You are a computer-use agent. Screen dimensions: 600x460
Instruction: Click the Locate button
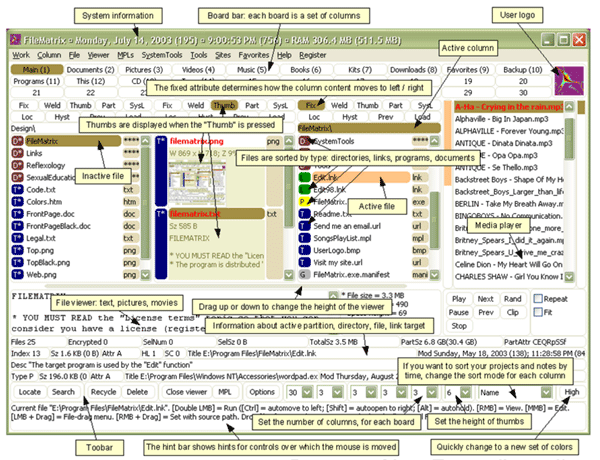click(30, 392)
